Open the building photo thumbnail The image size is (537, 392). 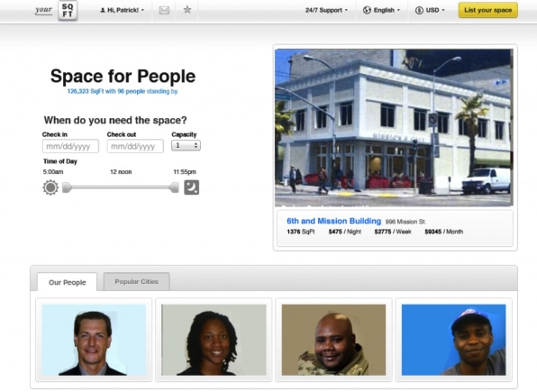click(x=394, y=128)
